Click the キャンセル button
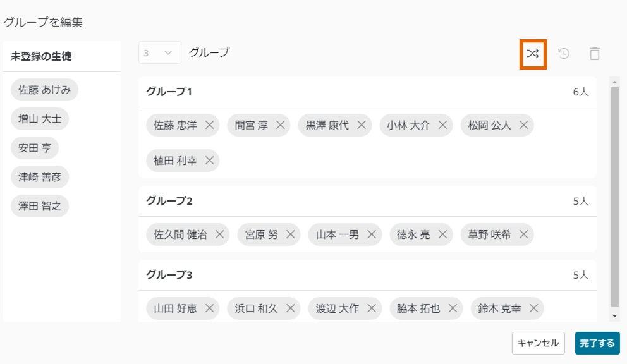This screenshot has width=627, height=364. 537,343
